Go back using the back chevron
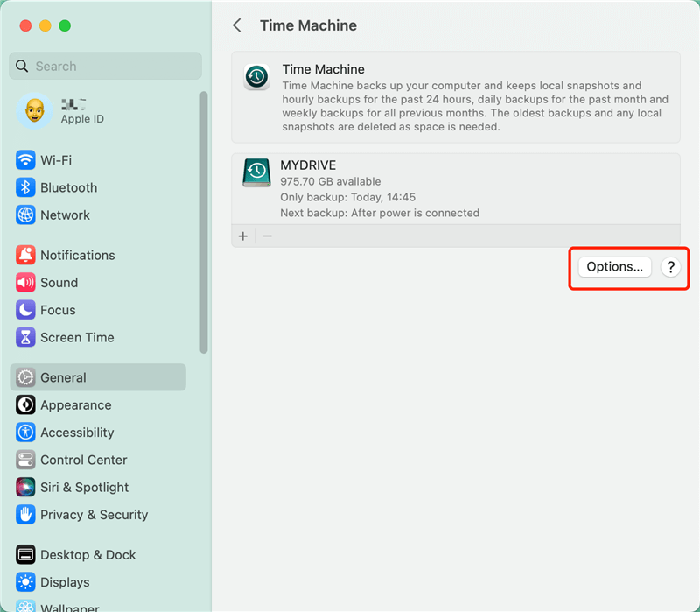 237,25
